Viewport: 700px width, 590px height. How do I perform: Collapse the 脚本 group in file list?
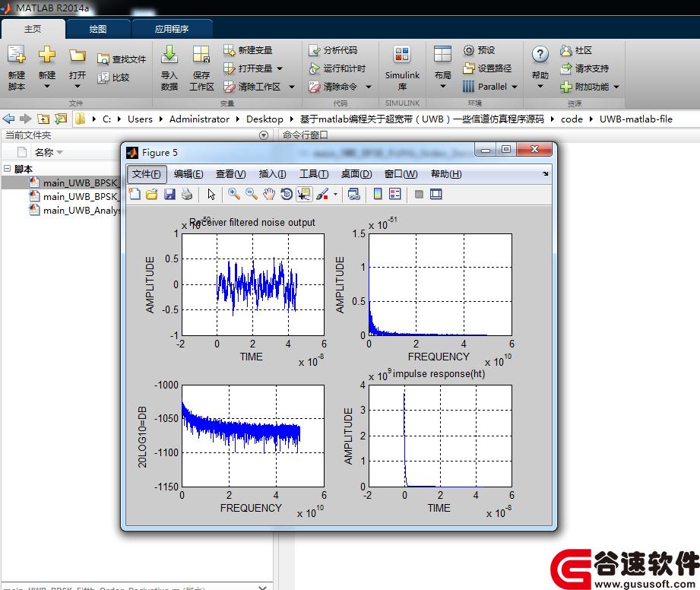(x=7, y=169)
